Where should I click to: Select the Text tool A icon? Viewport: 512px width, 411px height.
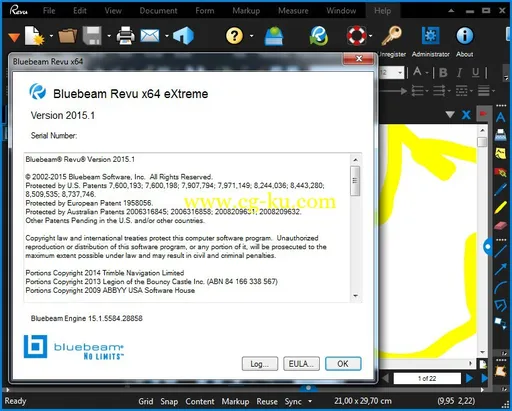501,117
